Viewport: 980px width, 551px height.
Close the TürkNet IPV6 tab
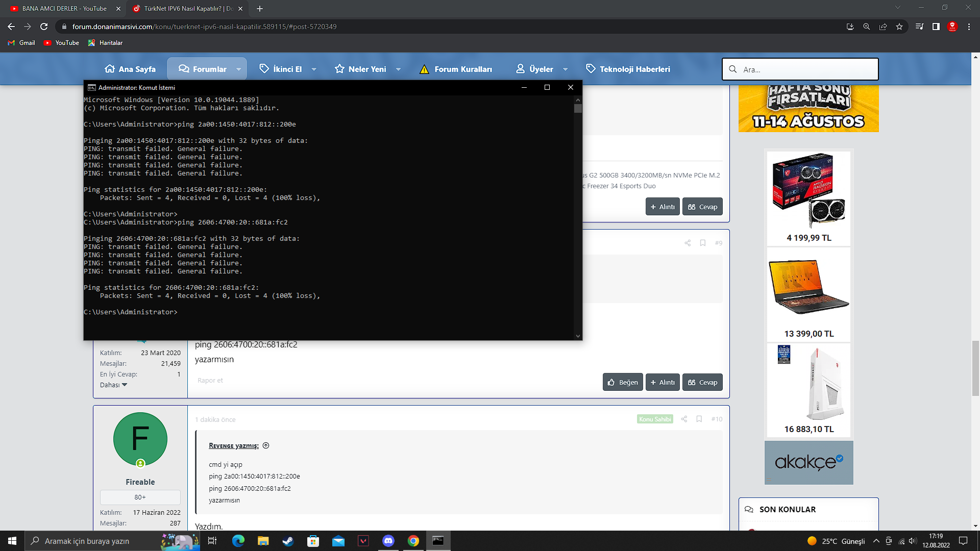coord(240,9)
